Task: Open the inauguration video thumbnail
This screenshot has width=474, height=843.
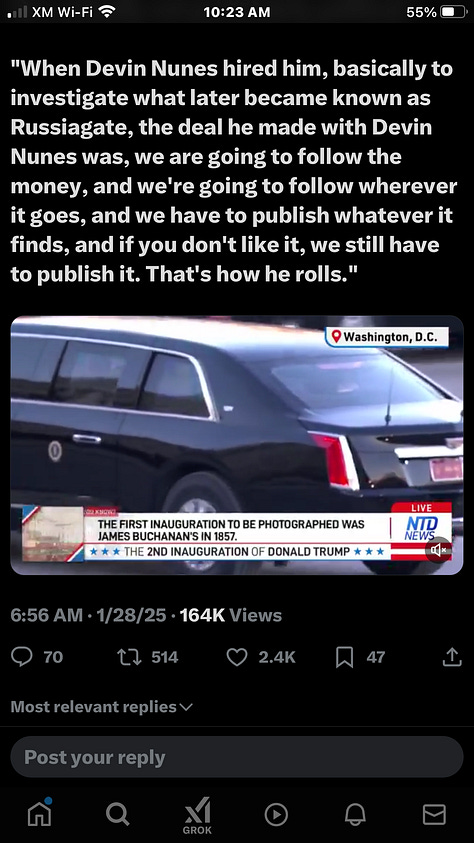Action: coord(236,445)
